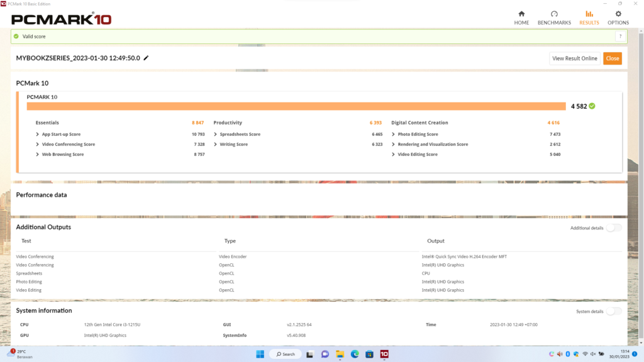
Task: Click the vertical scrollbar on the right
Action: pyautogui.click(x=641, y=187)
